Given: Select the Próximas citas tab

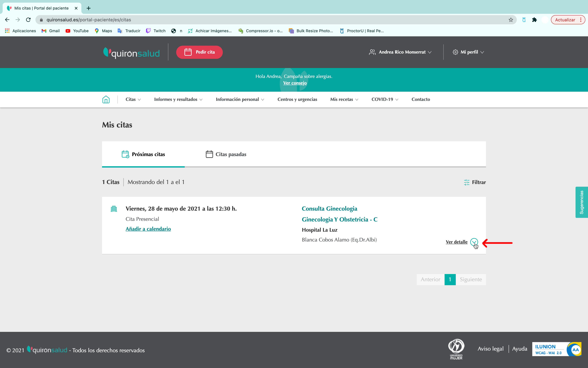Looking at the screenshot, I should (x=143, y=154).
